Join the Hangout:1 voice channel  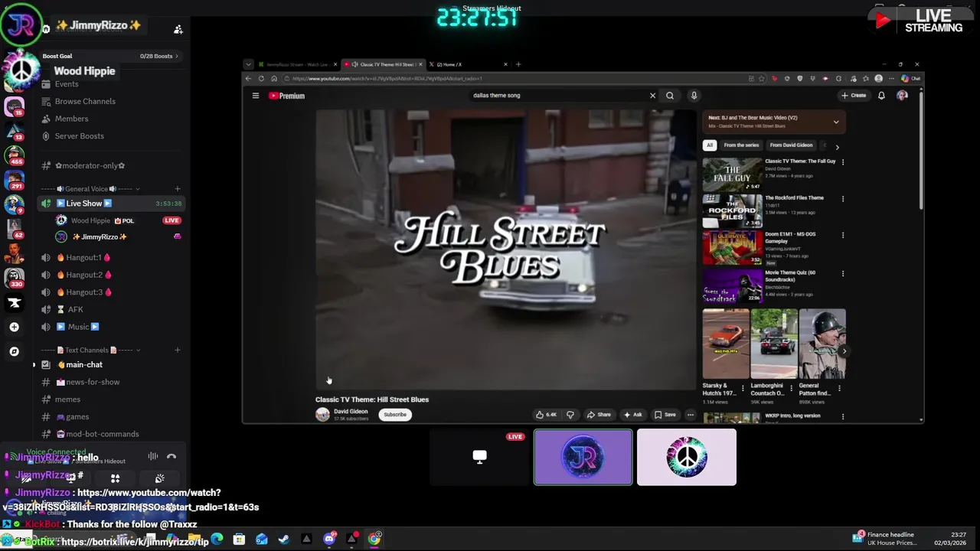pos(83,258)
